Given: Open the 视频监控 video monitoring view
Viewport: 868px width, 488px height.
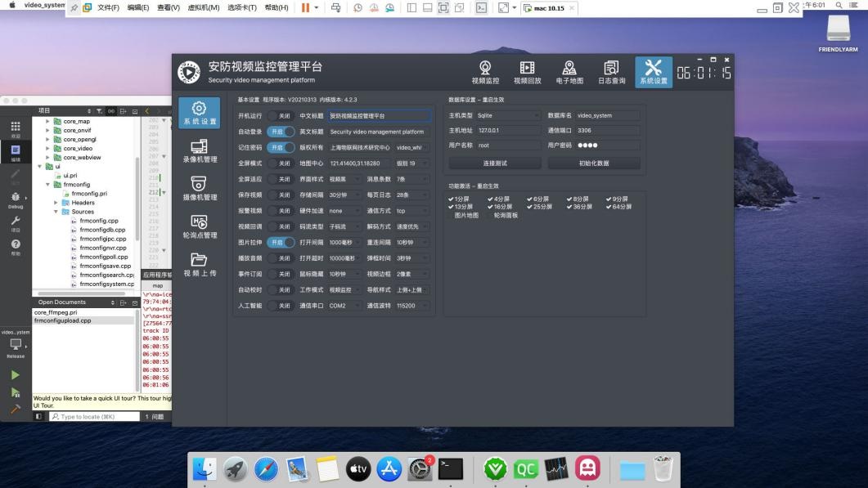Looking at the screenshot, I should click(x=485, y=72).
